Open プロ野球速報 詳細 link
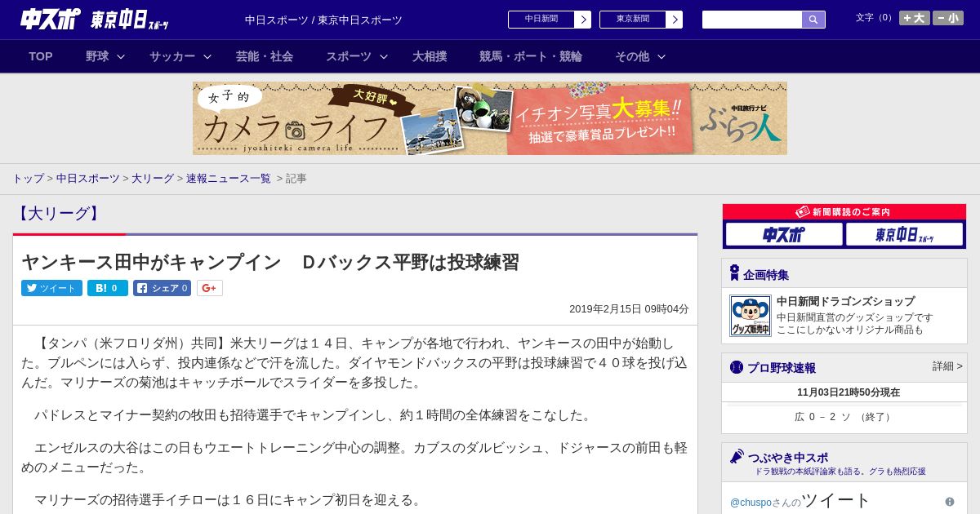 (947, 366)
